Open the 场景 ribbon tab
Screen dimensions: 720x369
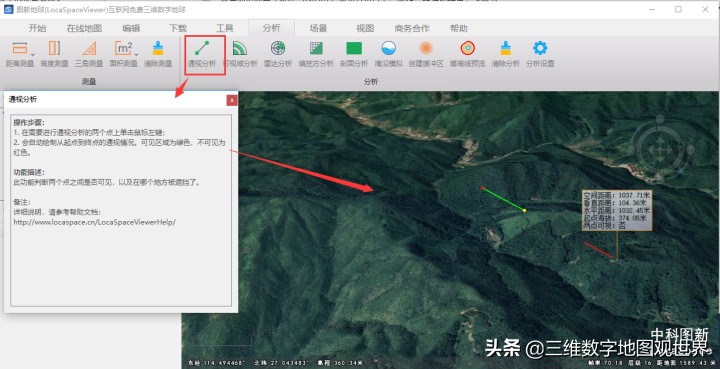318,28
